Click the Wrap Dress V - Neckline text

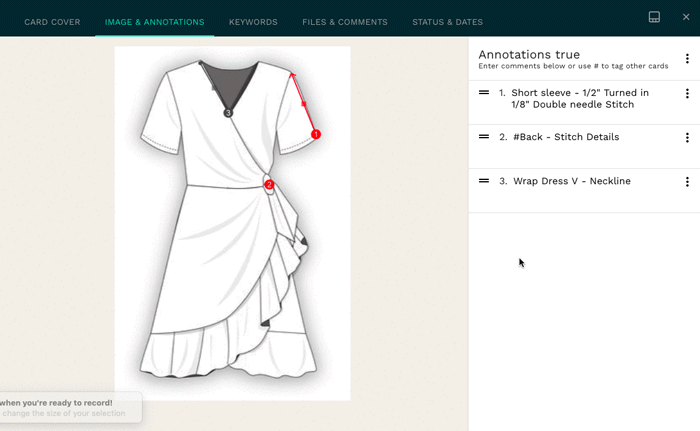tap(571, 181)
